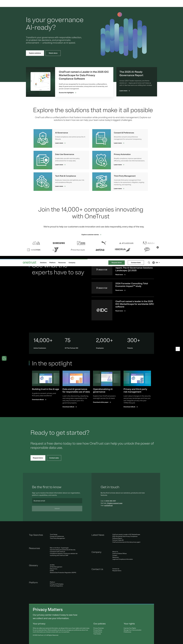Click Explore customer stories link
Viewport: 183px width, 644px height.
pos(91,235)
